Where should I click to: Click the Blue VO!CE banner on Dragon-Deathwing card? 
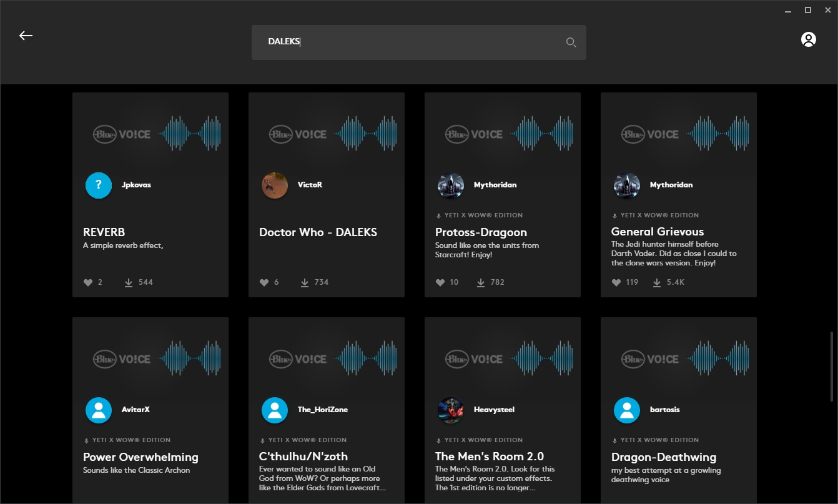(679, 358)
